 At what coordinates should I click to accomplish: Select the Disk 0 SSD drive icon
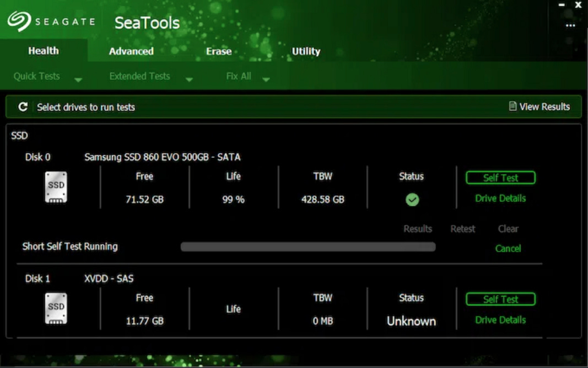[56, 187]
